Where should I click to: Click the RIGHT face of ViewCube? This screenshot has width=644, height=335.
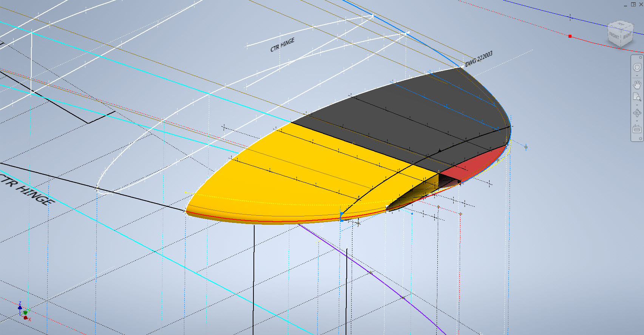click(627, 36)
